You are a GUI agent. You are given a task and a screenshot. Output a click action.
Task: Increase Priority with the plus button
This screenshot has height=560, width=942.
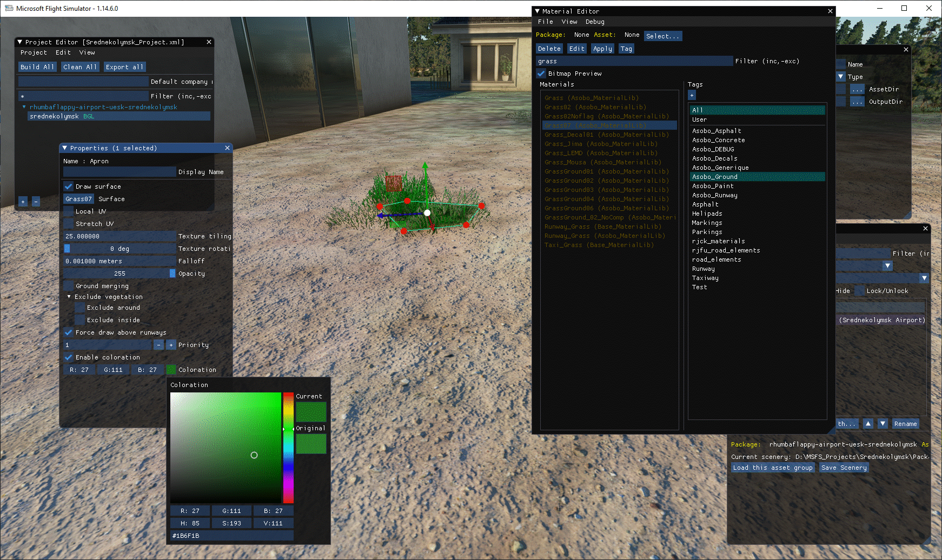(x=171, y=345)
